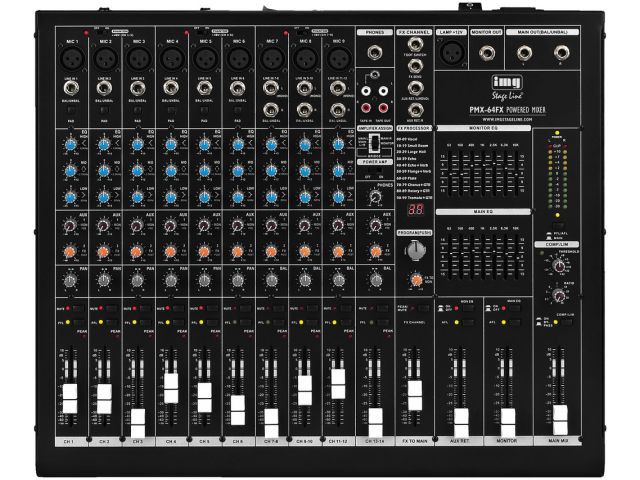
Task: Click the red two-digit FX program display
Action: click(416, 209)
